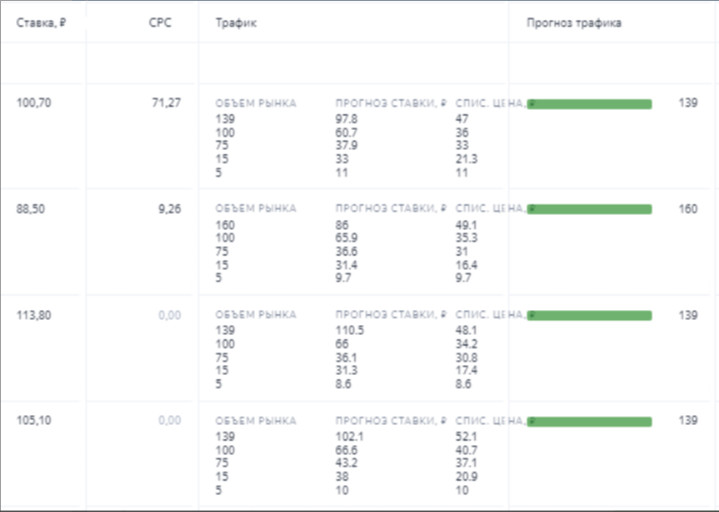This screenshot has height=512, width=719.
Task: Click the 0,00 CPC in the 113,80 row
Action: [x=169, y=315]
